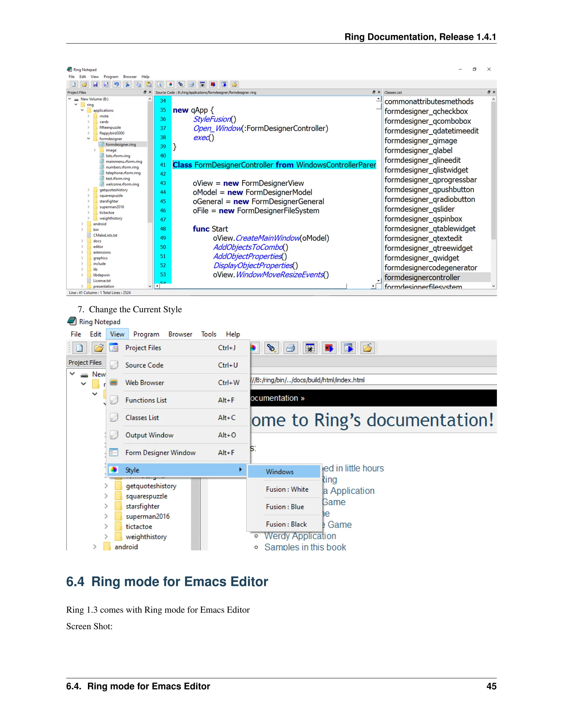Viewport: 563px width, 728px height.
Task: Click the Copy toolbar icon
Action: (138, 84)
